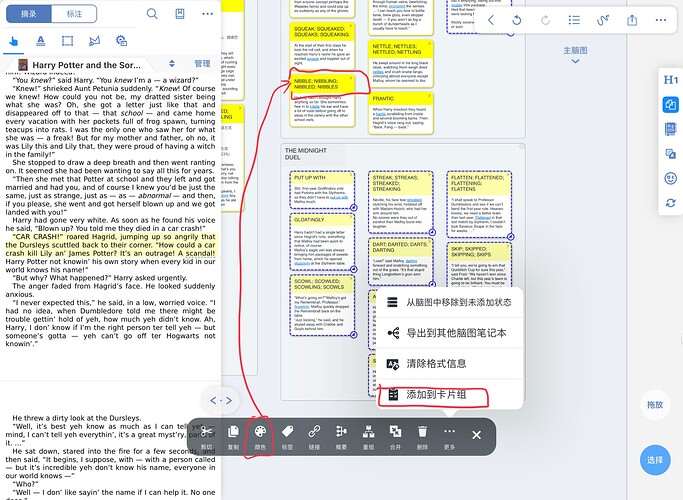683x500 pixels.
Task: Open document panel more options (three dots)
Action: coord(208,14)
